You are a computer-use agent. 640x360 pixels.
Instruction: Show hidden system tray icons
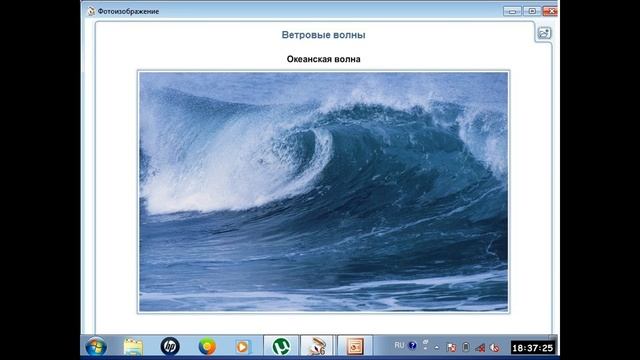(x=436, y=347)
